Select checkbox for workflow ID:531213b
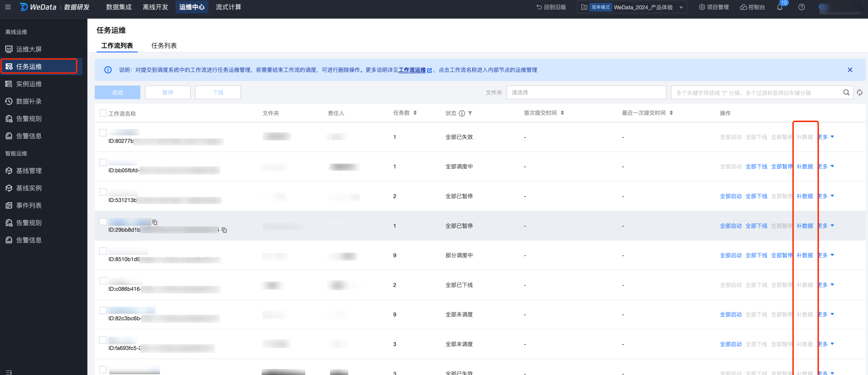Image resolution: width=868 pixels, height=375 pixels. pyautogui.click(x=103, y=192)
